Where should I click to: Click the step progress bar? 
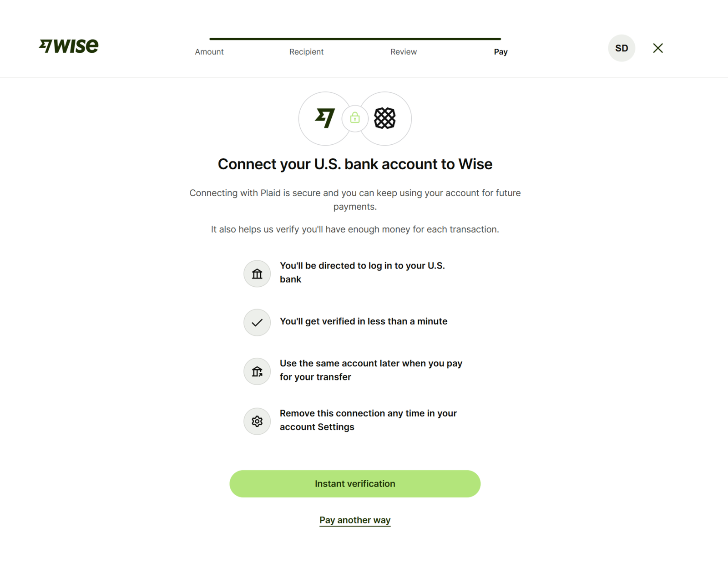[x=355, y=39]
